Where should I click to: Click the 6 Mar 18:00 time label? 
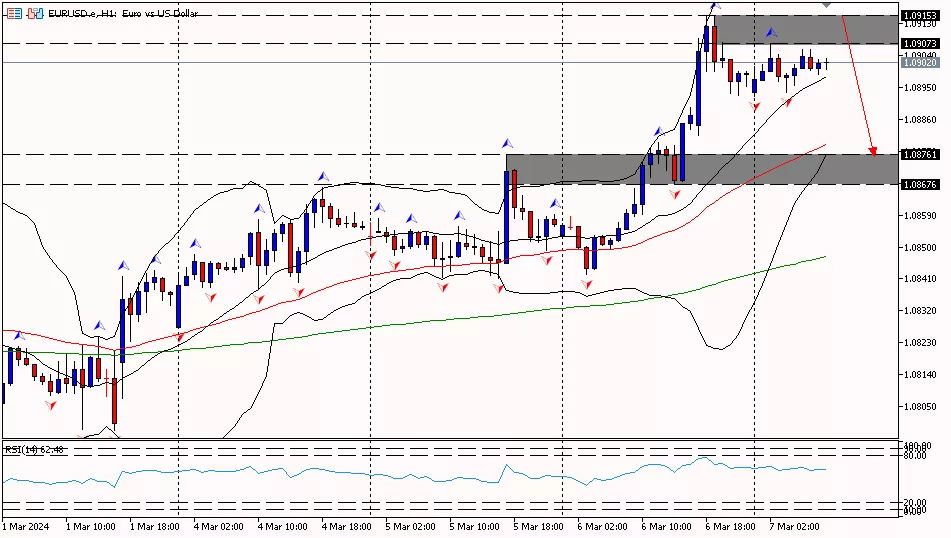[730, 526]
